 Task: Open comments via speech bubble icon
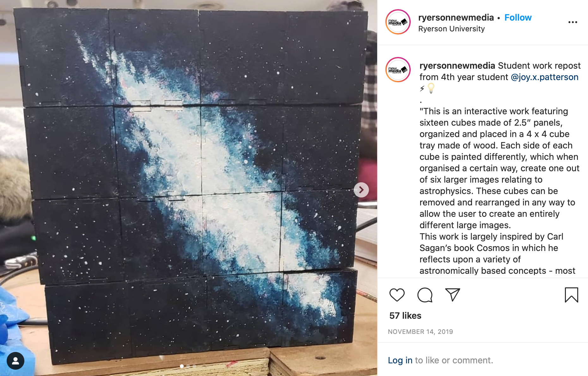pyautogui.click(x=425, y=295)
